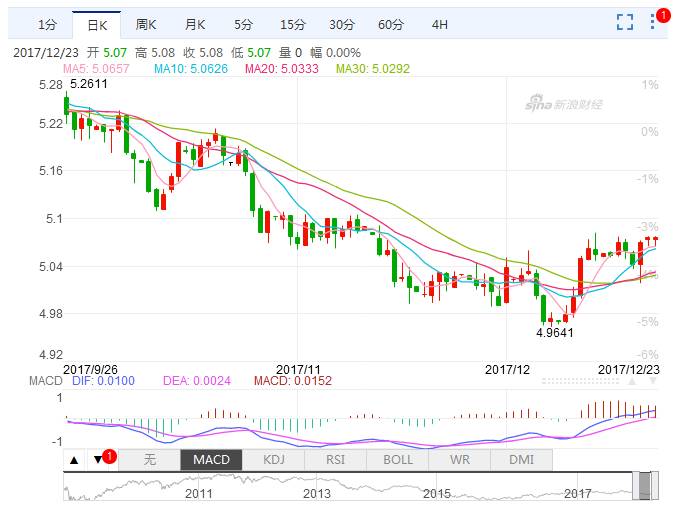675x509 pixels.
Task: Activate the DMI indicator
Action: (522, 460)
